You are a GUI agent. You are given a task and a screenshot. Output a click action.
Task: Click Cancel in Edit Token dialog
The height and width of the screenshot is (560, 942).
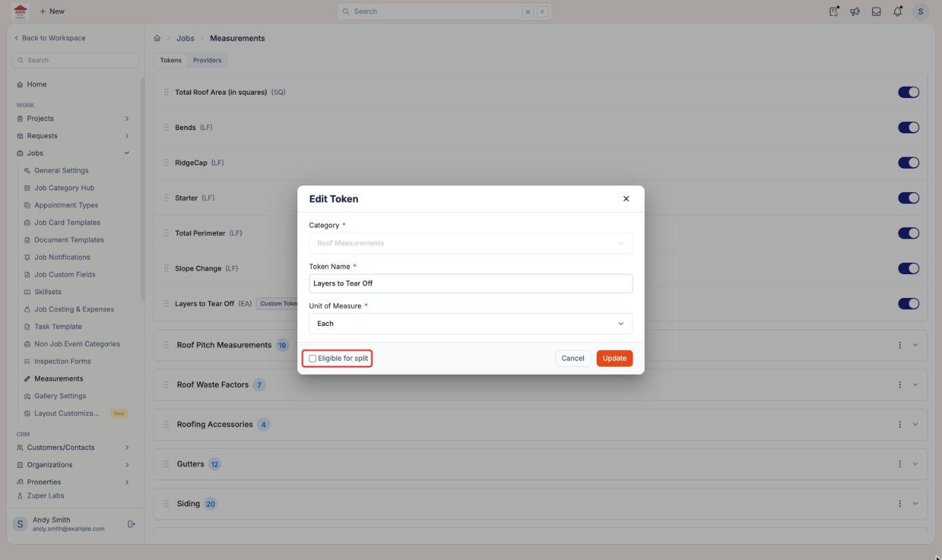point(573,359)
